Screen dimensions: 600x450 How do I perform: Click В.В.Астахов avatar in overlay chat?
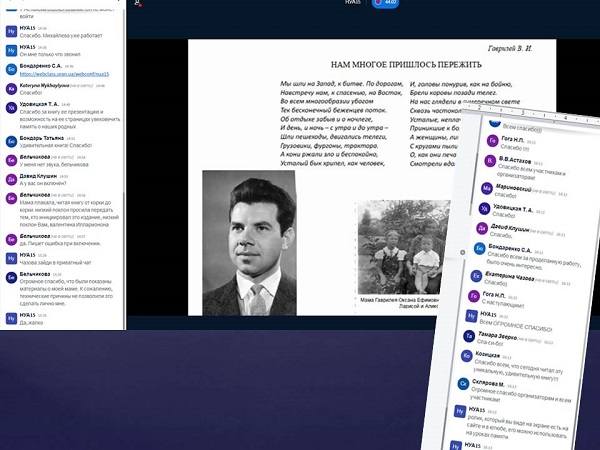pyautogui.click(x=490, y=161)
